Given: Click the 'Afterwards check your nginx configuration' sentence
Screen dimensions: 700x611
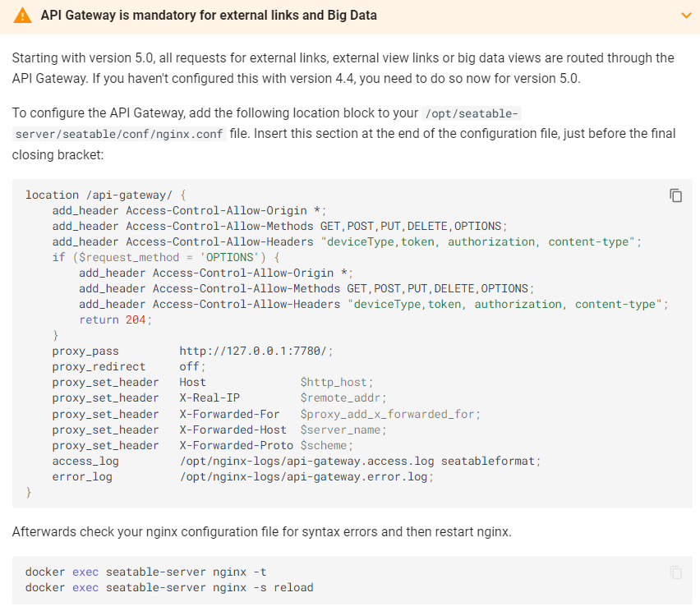Looking at the screenshot, I should [261, 531].
